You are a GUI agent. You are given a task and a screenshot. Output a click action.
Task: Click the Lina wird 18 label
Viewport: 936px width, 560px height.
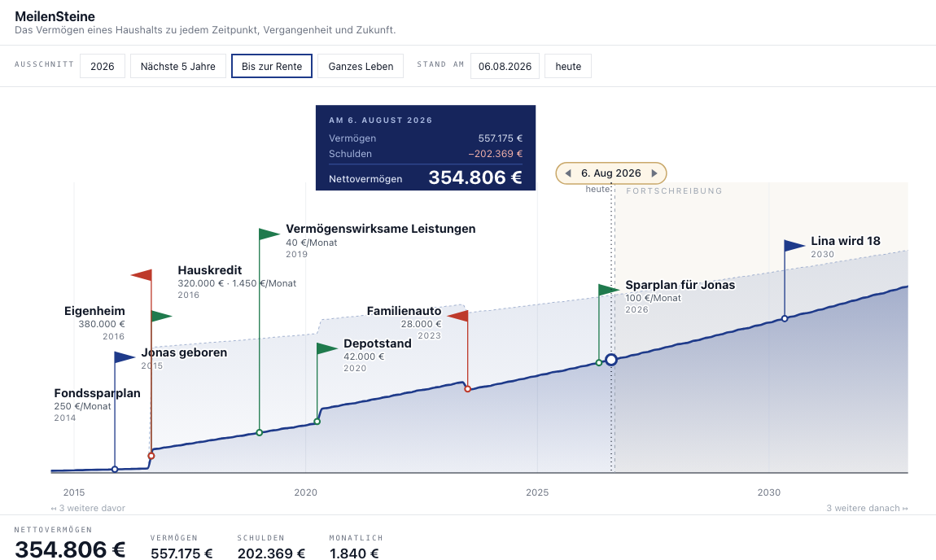click(846, 241)
